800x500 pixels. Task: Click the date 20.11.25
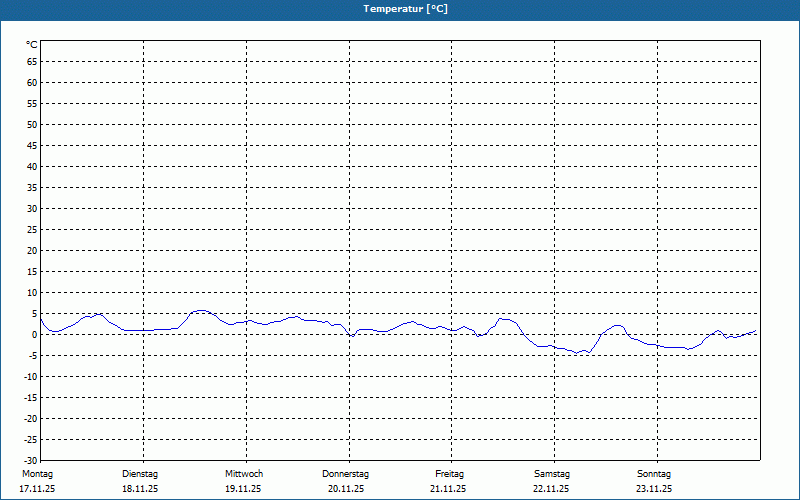pyautogui.click(x=346, y=489)
